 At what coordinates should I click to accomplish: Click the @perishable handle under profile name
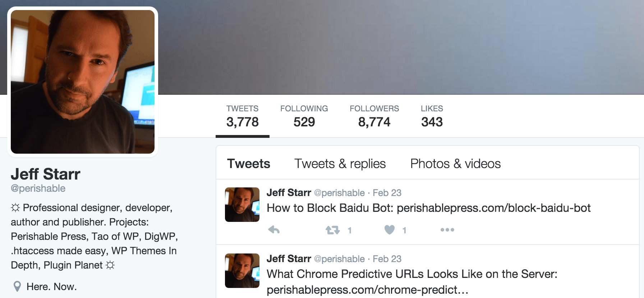coord(38,188)
